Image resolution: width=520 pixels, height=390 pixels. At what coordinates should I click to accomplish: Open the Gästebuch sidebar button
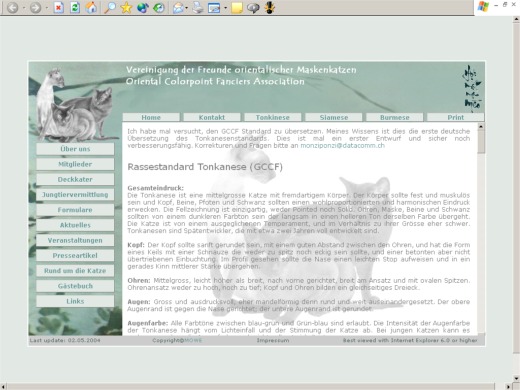click(x=75, y=286)
